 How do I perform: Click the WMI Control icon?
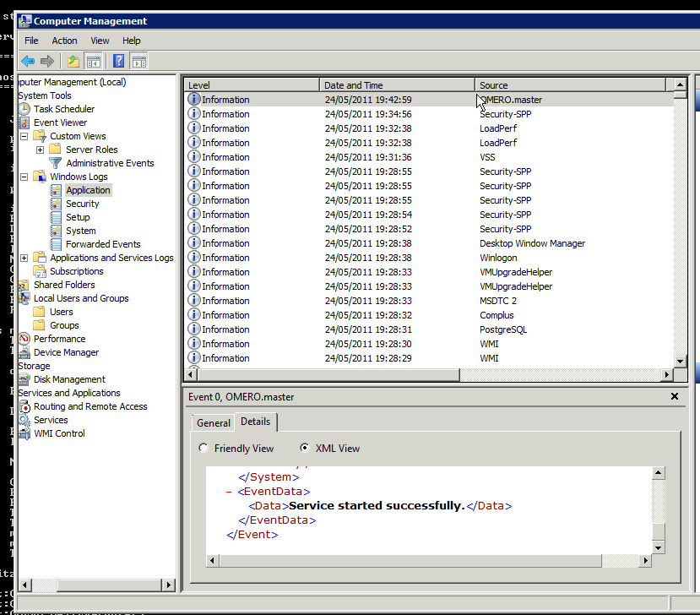(x=24, y=433)
